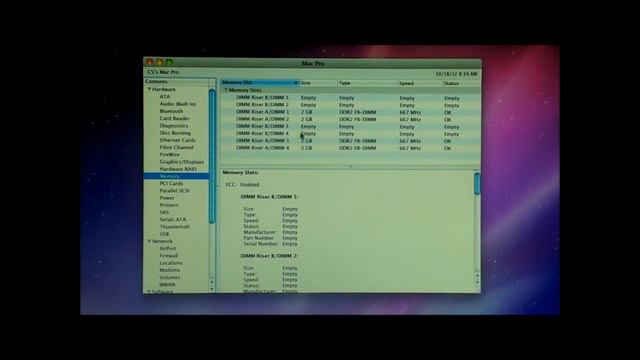Sort by the Status column header
This screenshot has height=360, width=640.
click(x=461, y=83)
